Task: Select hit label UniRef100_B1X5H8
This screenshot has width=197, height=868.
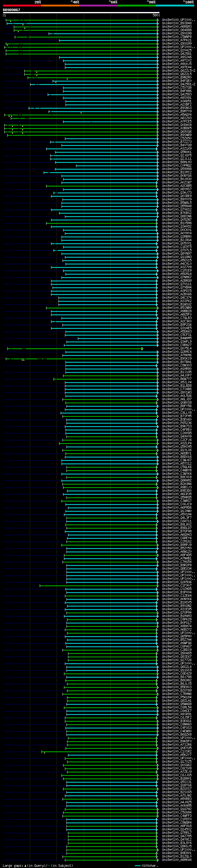Action: (x=176, y=223)
